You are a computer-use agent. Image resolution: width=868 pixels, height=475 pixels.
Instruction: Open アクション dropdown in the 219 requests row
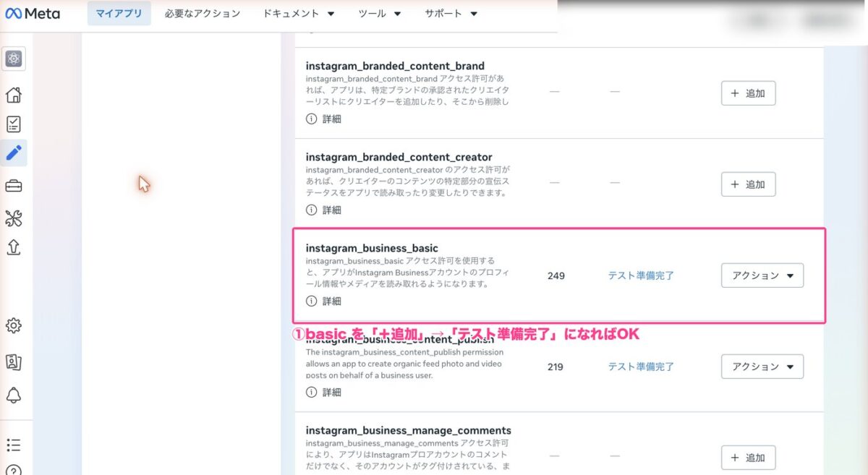(x=762, y=367)
